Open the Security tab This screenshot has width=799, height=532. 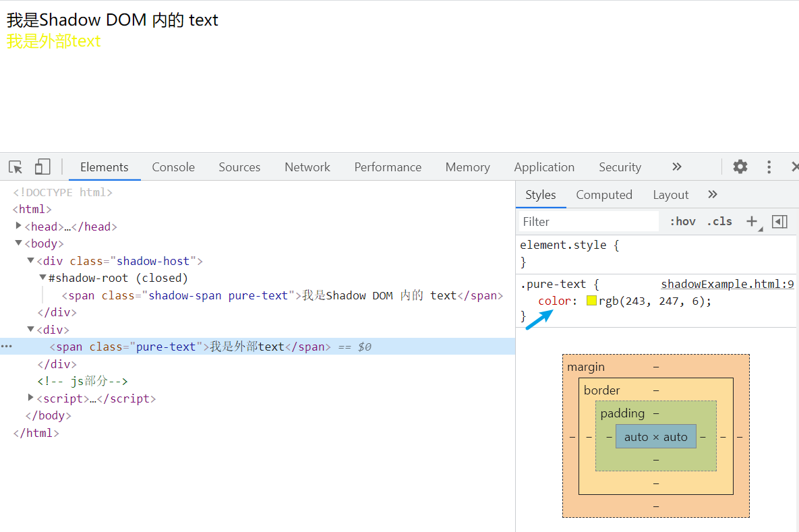(620, 167)
